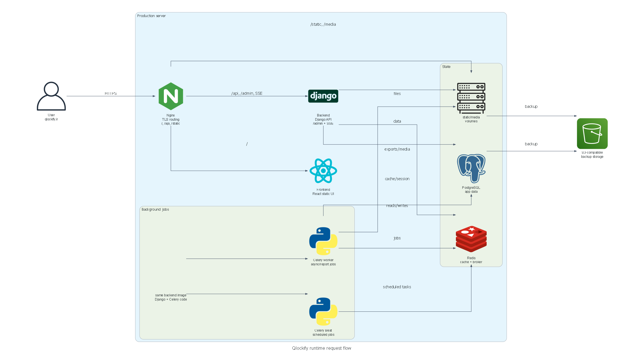Screen dimensions: 644x362
Task: Click the 'S3-compatible backup storage' caption
Action: pyautogui.click(x=592, y=154)
